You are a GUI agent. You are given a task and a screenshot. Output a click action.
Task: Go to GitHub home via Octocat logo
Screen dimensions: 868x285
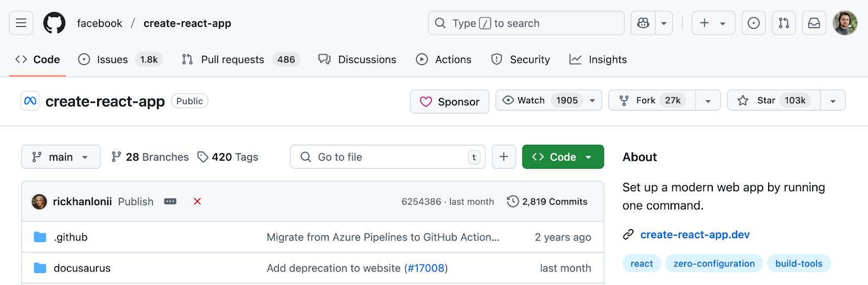click(x=54, y=23)
